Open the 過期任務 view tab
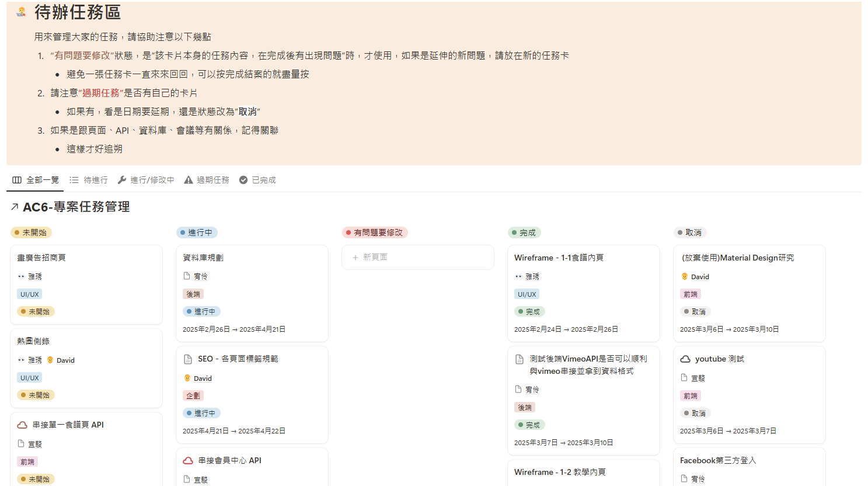 click(207, 180)
